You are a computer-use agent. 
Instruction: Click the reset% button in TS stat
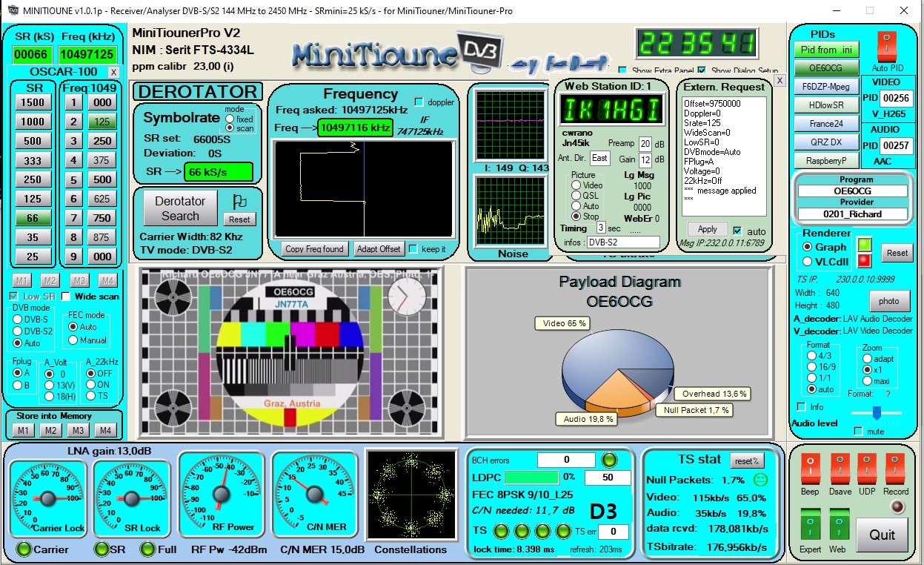coord(747,460)
